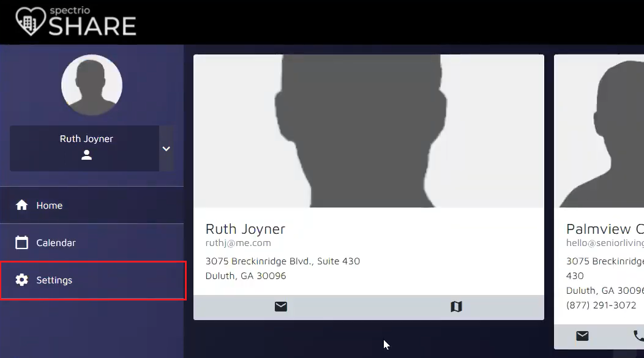Image resolution: width=644 pixels, height=358 pixels.
Task: Click the Calendar icon in sidebar
Action: (22, 243)
